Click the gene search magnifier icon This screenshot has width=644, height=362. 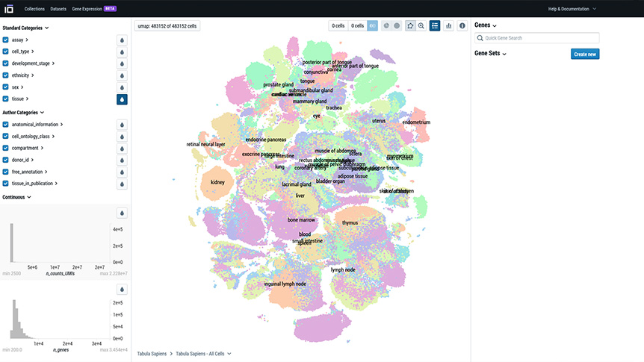480,38
